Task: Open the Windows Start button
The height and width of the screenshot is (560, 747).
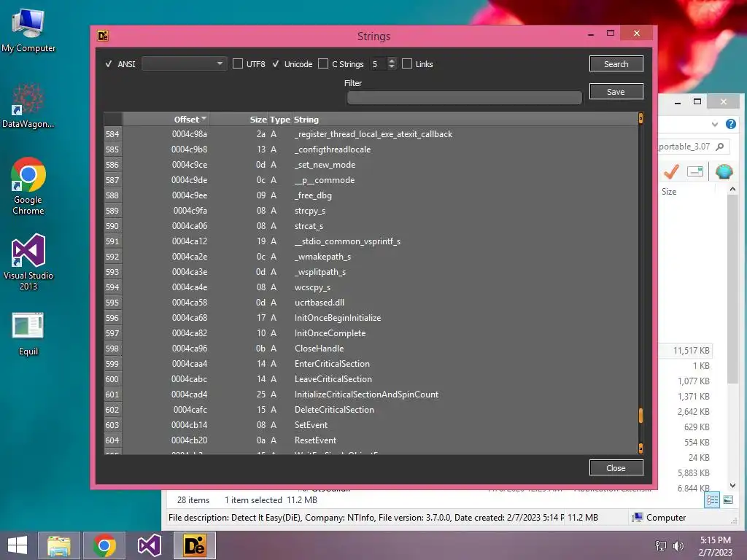Action: pyautogui.click(x=18, y=545)
